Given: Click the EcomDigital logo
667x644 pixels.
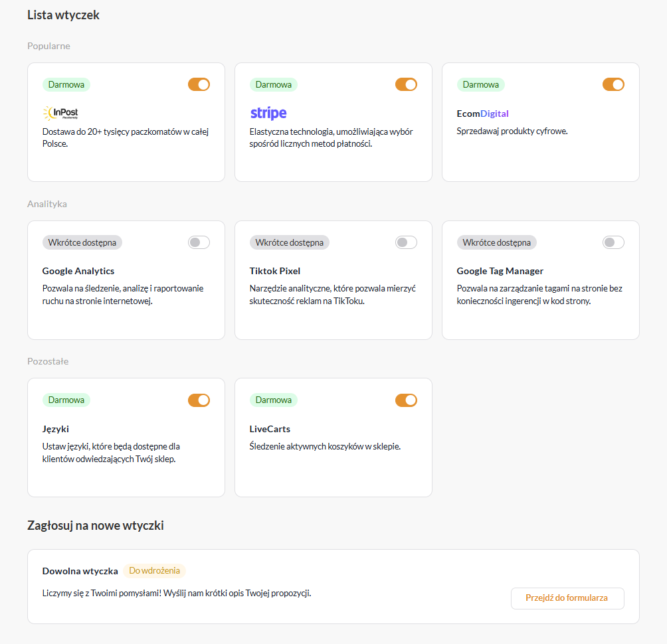Looking at the screenshot, I should (482, 114).
